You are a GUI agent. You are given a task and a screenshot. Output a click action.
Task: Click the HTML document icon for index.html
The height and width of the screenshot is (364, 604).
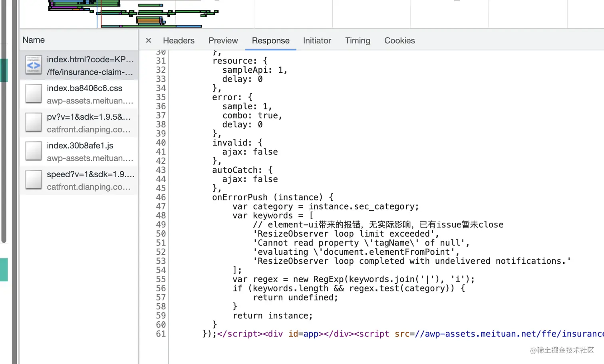(34, 65)
